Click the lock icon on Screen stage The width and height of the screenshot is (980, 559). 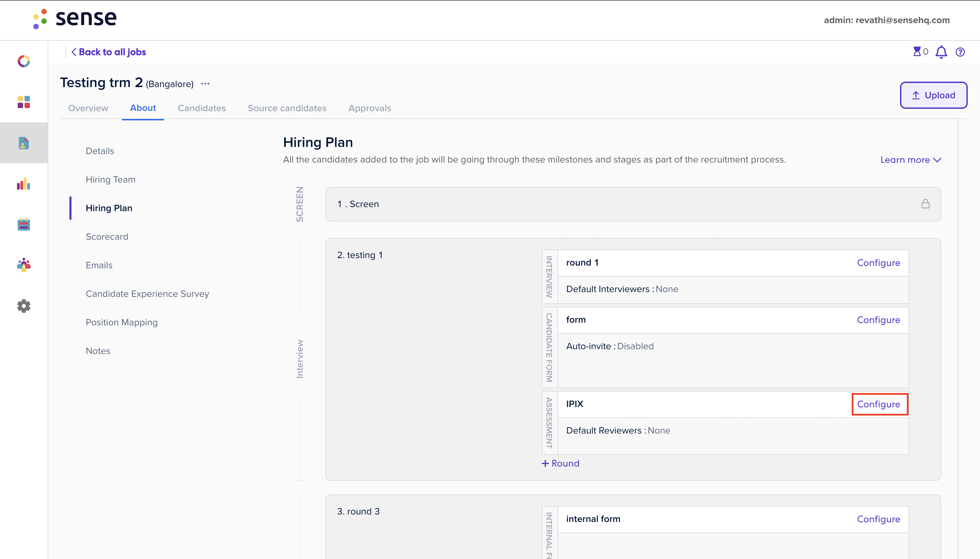pyautogui.click(x=926, y=204)
